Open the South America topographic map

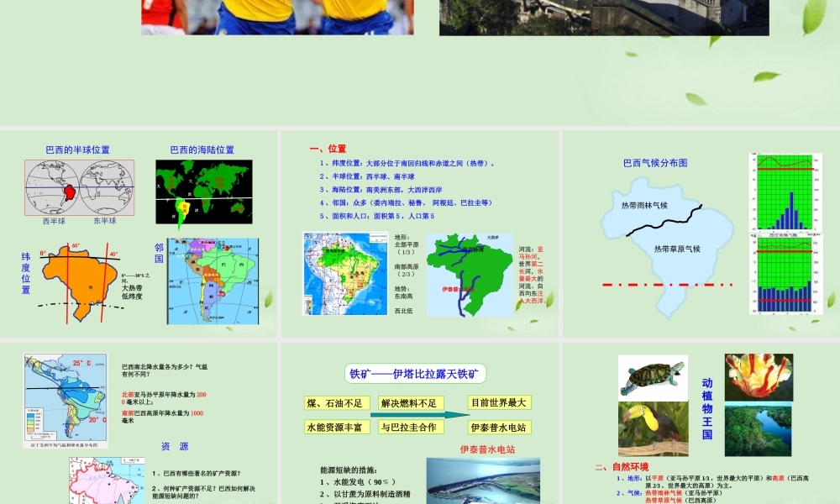pyautogui.click(x=345, y=274)
